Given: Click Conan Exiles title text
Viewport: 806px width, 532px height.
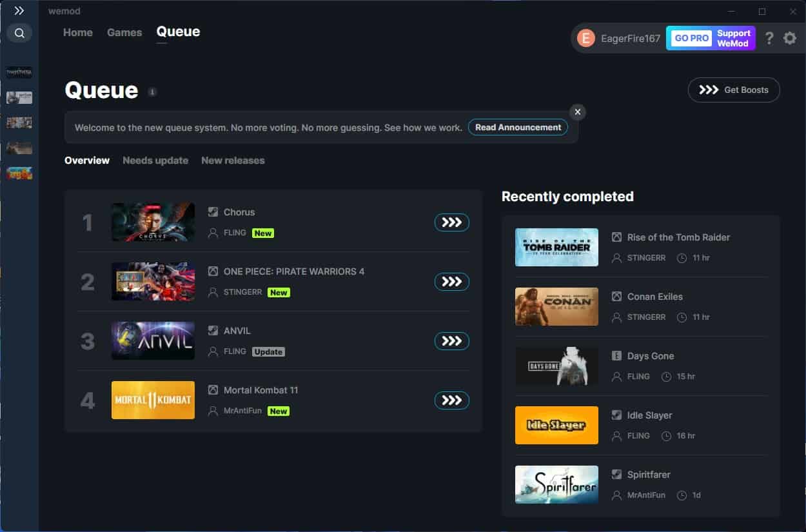Looking at the screenshot, I should (x=655, y=297).
